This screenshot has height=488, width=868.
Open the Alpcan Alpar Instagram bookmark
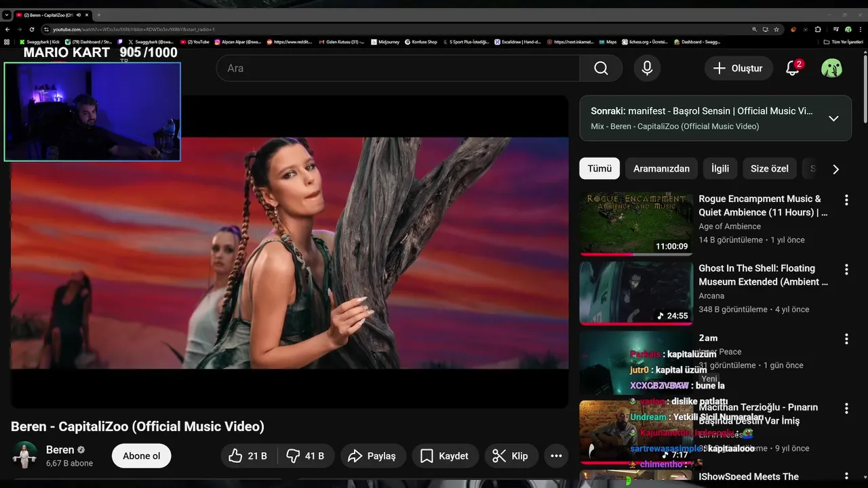point(237,42)
